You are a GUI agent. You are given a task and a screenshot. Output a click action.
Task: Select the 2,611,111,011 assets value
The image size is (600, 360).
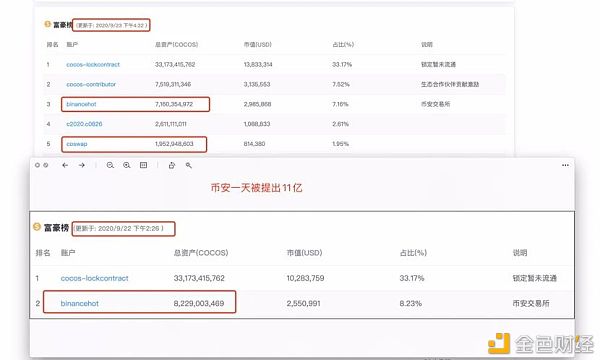(x=171, y=124)
